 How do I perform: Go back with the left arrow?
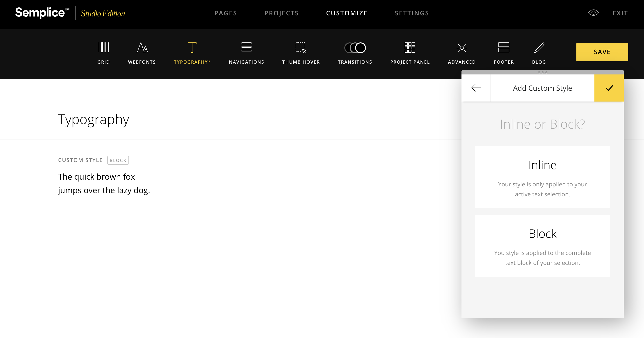point(476,88)
